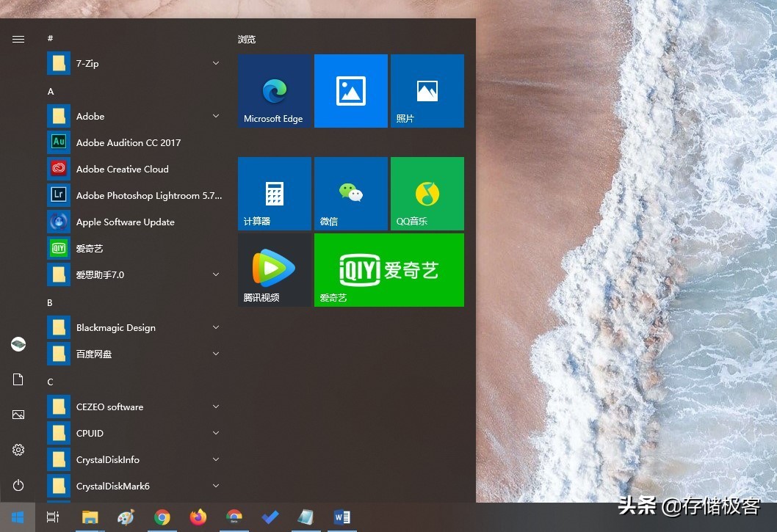Launch Google Chrome from the taskbar
This screenshot has width=777, height=532.
pos(162,517)
